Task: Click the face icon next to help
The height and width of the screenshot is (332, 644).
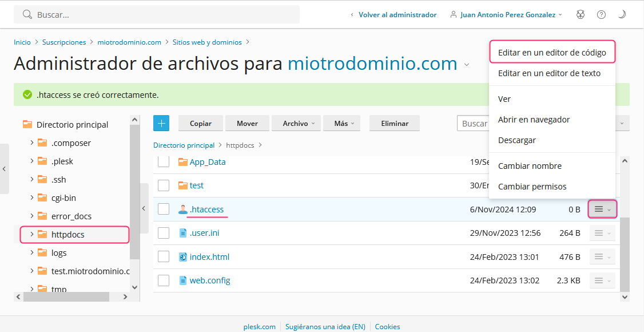Action: click(x=581, y=15)
